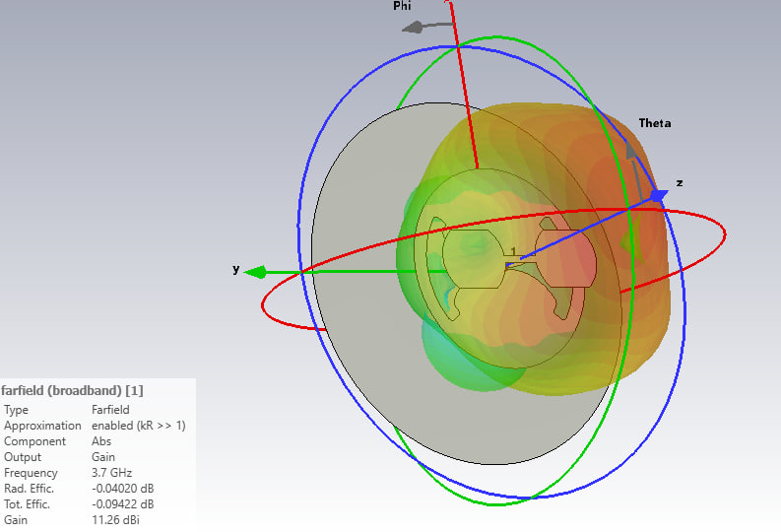
Task: Click the 'enabled (kR >> 1)' approximation value
Action: pyautogui.click(x=139, y=426)
